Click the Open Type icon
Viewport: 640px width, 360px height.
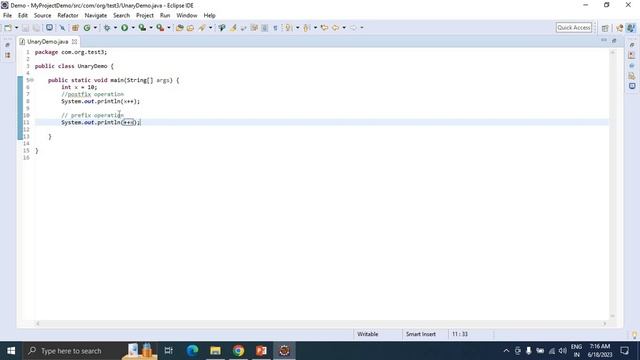180,28
